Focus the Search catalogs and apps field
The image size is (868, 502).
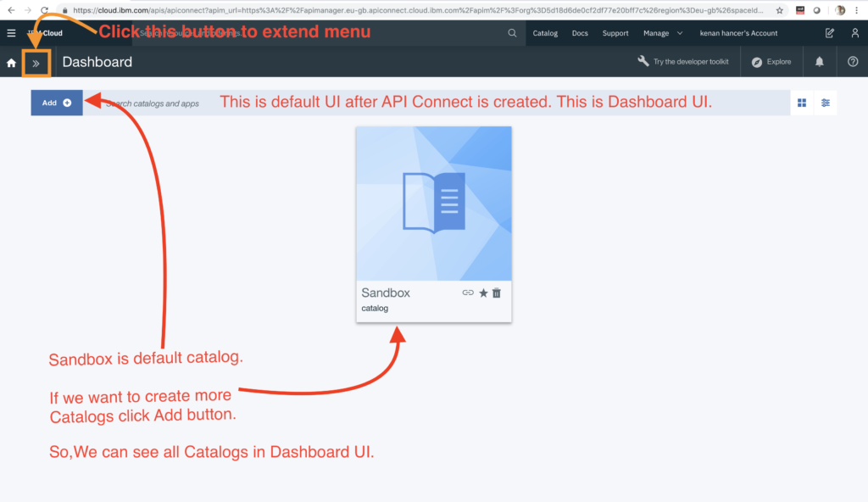coord(437,103)
